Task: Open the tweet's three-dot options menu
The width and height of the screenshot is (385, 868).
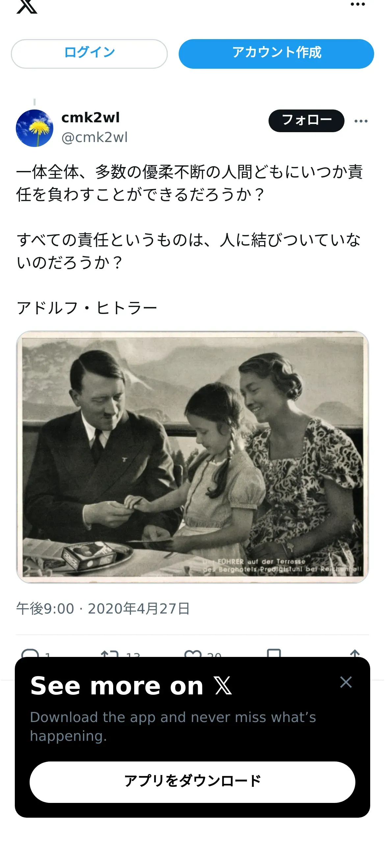Action: [361, 121]
